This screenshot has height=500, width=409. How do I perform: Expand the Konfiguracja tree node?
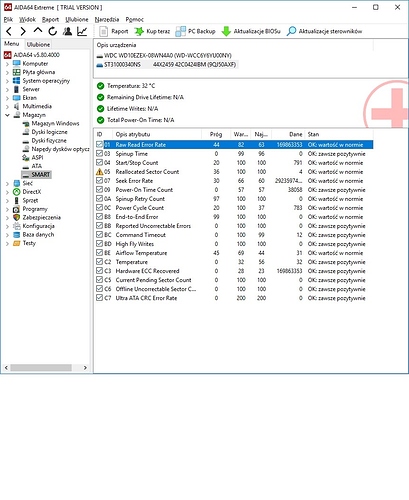(x=7, y=226)
